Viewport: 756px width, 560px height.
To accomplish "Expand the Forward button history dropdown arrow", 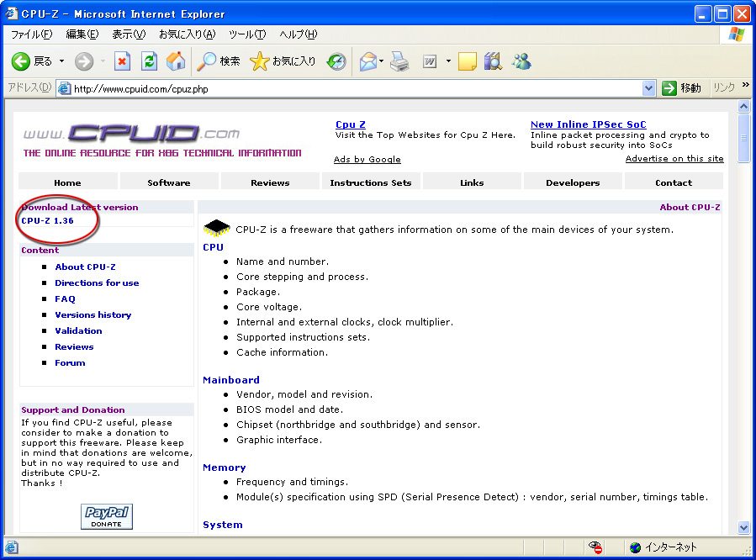I will click(103, 61).
